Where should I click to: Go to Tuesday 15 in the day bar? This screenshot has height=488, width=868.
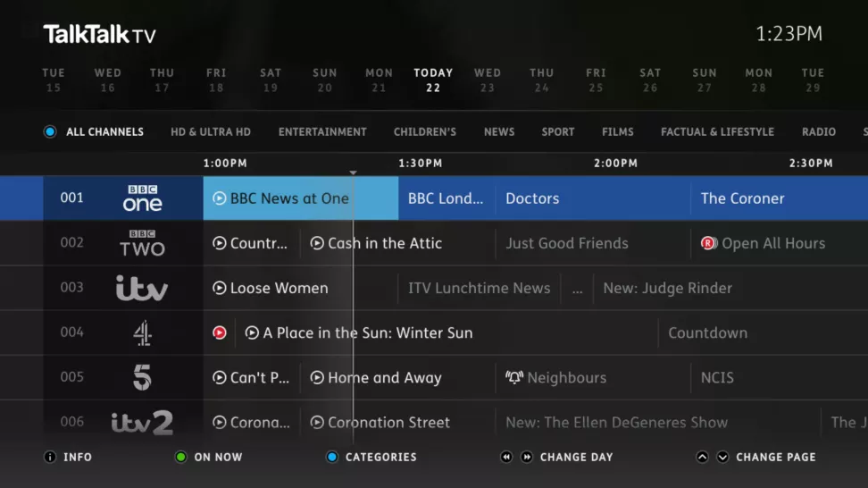tap(54, 80)
